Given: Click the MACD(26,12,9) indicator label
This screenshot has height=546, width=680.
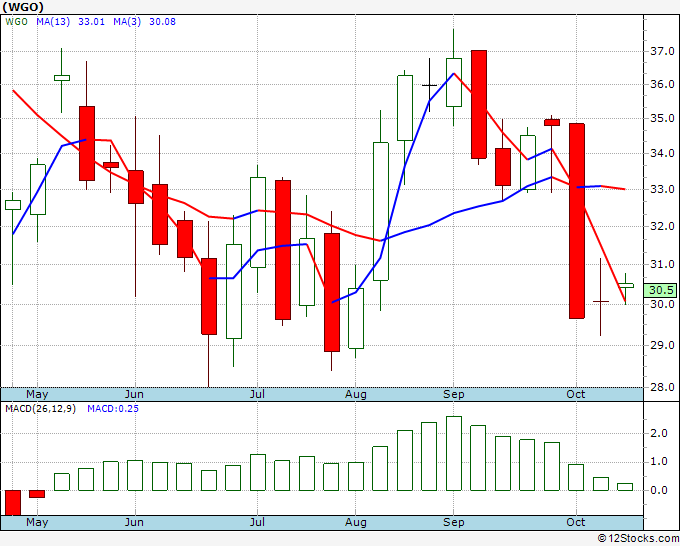Looking at the screenshot, I should (40, 409).
